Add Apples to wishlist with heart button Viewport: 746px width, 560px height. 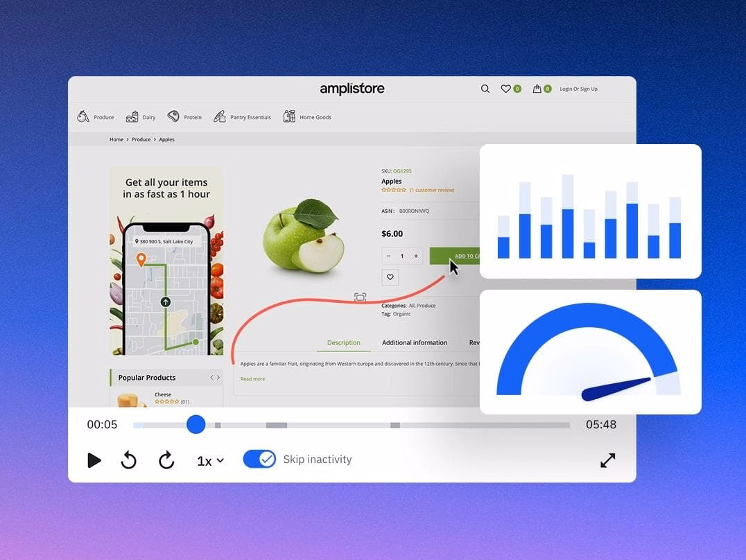coord(390,277)
